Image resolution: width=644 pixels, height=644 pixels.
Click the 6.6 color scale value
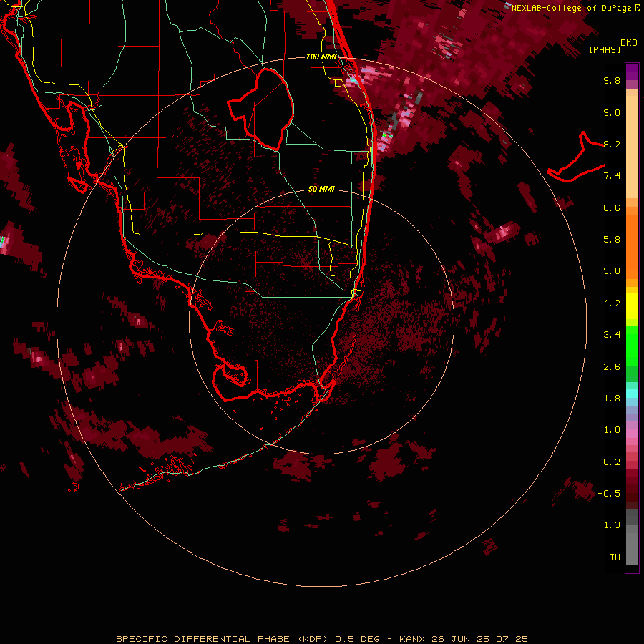coord(612,208)
